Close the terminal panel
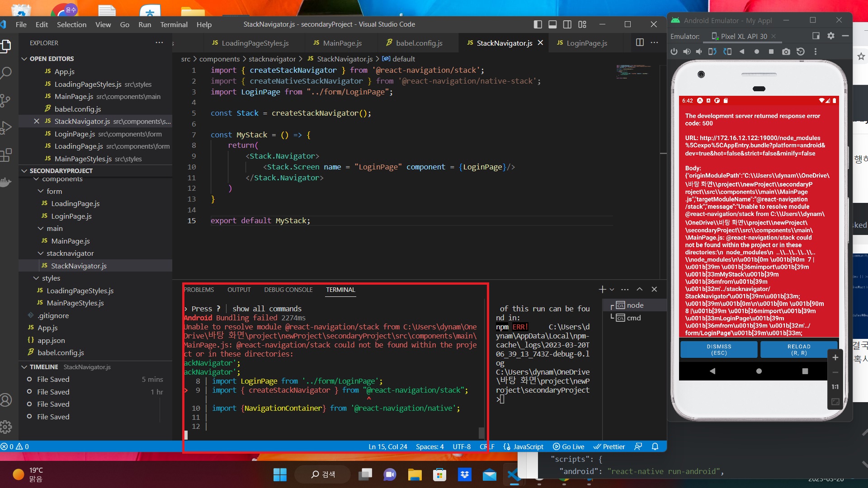The image size is (868, 488). pyautogui.click(x=654, y=289)
